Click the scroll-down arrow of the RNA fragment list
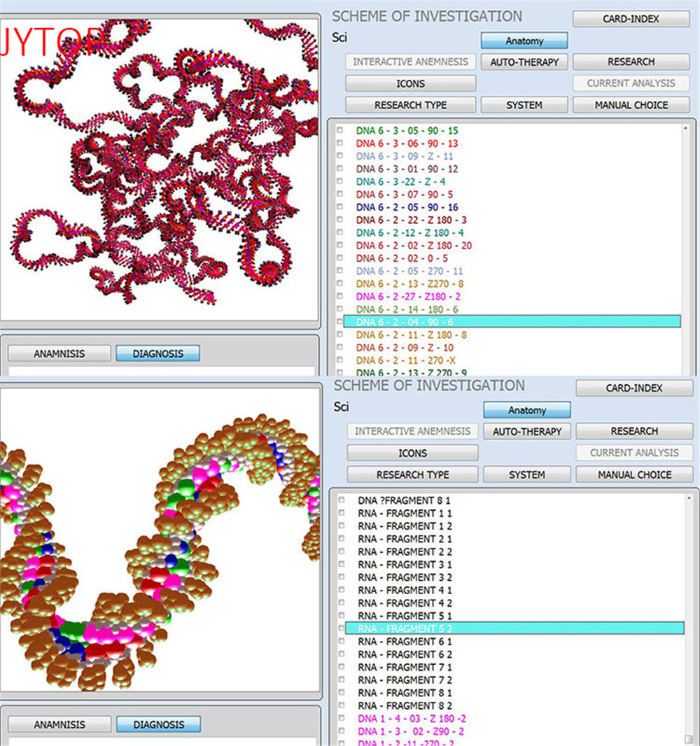The width and height of the screenshot is (700, 746). tap(689, 739)
